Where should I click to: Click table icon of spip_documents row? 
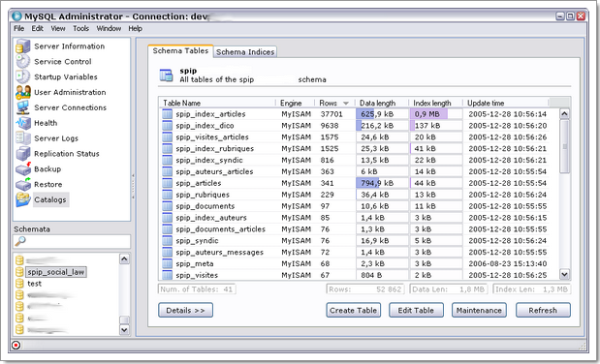point(167,205)
